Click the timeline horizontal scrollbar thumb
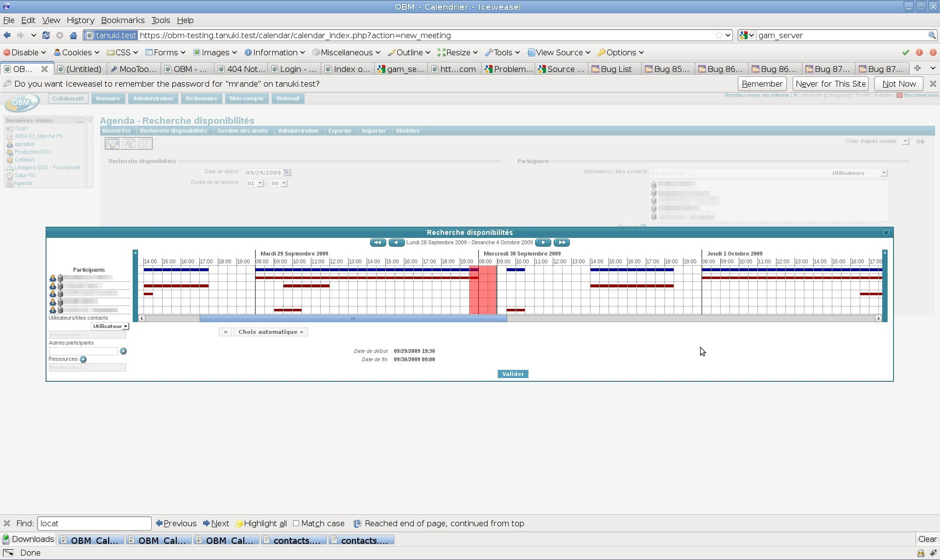The image size is (940, 560). pyautogui.click(x=352, y=319)
